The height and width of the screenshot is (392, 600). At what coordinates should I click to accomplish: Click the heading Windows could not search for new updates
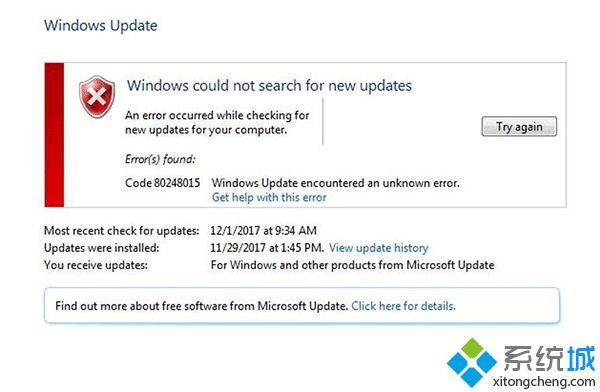[269, 85]
